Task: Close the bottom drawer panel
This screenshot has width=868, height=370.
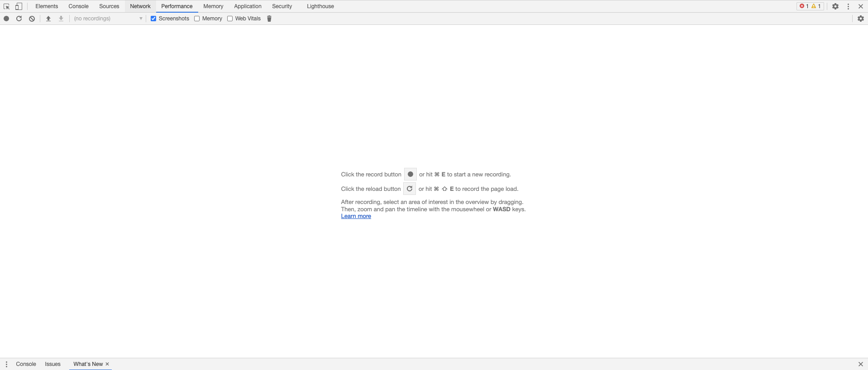Action: [860, 364]
